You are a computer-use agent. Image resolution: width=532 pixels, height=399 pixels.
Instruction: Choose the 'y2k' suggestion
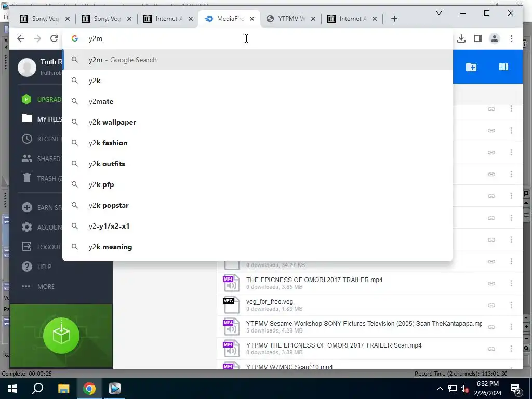tap(258, 81)
